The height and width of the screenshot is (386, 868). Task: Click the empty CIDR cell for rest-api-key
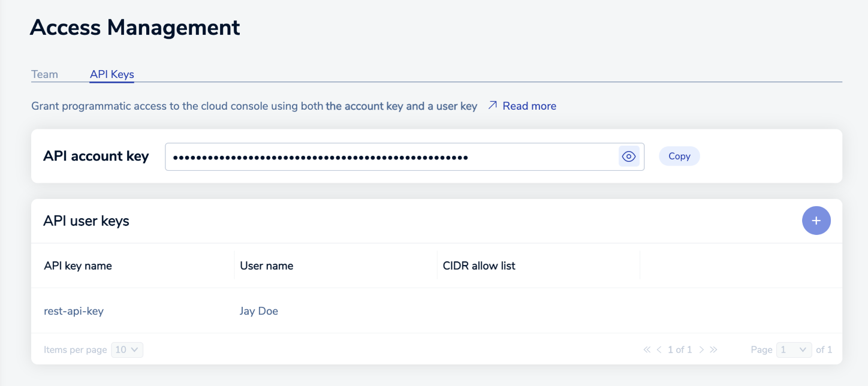pos(538,311)
